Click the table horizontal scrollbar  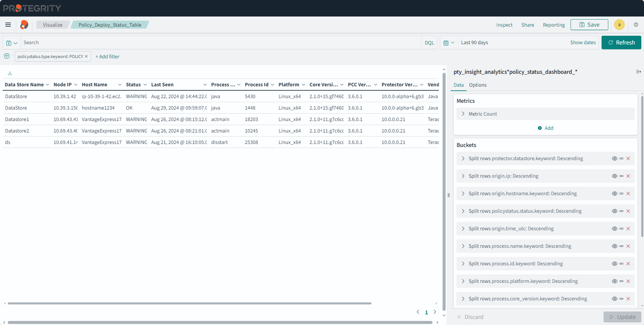coord(189,303)
